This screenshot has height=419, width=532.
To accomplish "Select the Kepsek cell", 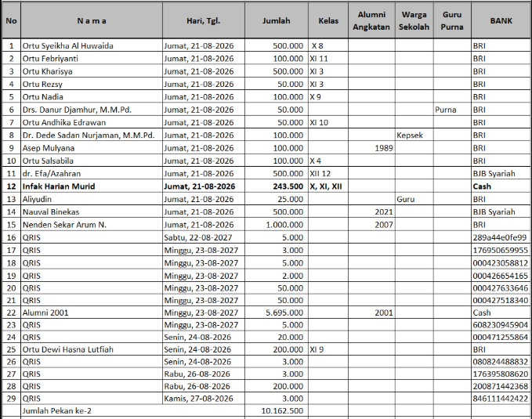I will [x=414, y=135].
